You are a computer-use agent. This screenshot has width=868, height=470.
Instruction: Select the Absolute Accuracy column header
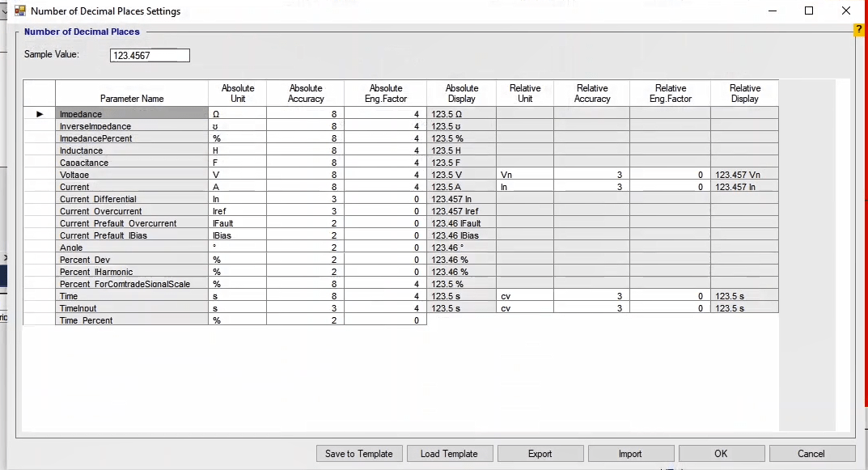pyautogui.click(x=306, y=93)
